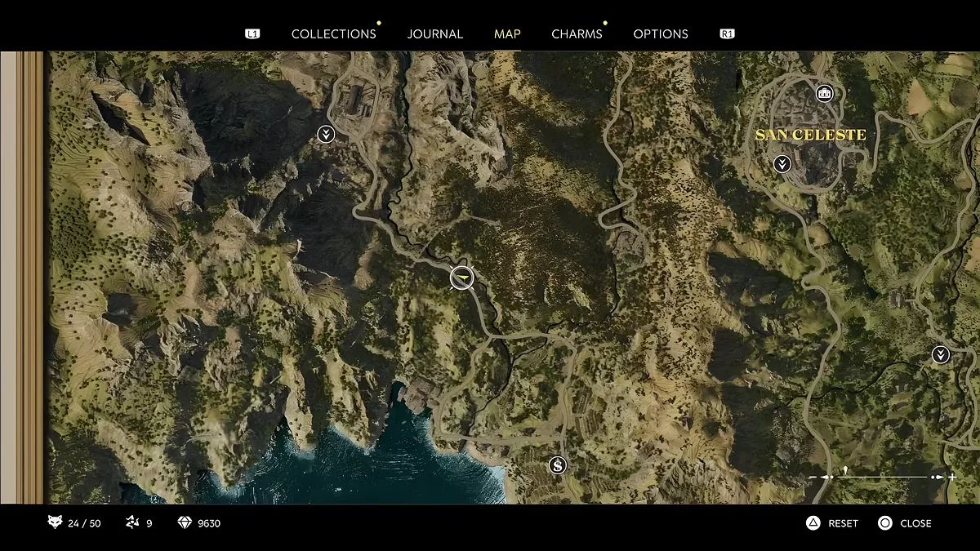The width and height of the screenshot is (980, 551).
Task: Click the triple-blade shuriken counter icon
Action: pos(132,522)
